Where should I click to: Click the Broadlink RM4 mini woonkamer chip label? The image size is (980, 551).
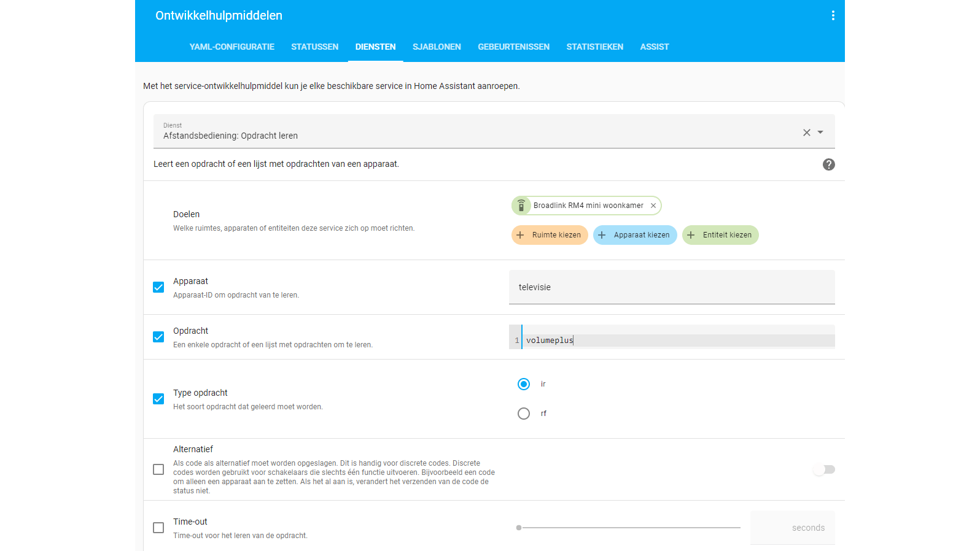(x=588, y=206)
